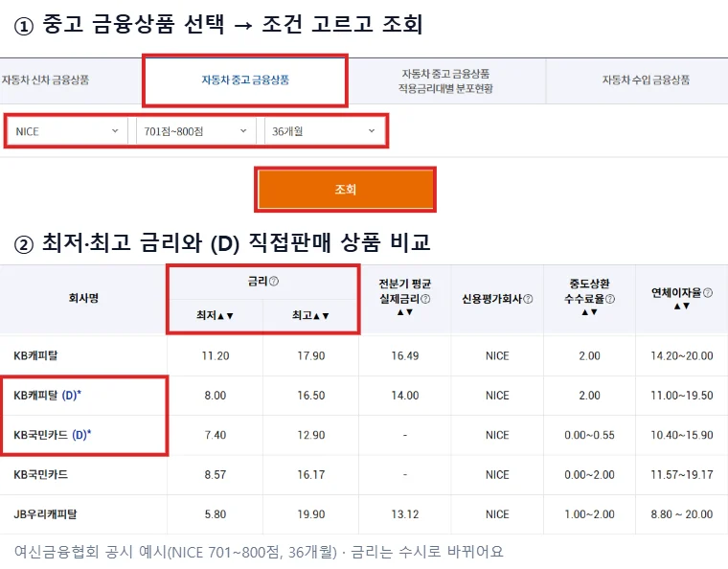Click the 14.20~20.00 overdue rate cell
The height and width of the screenshot is (569, 728).
point(682,356)
